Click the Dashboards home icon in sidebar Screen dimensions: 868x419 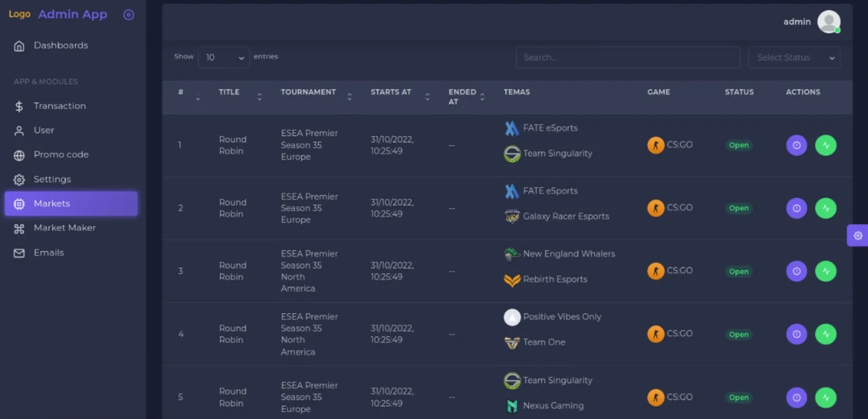[x=19, y=46]
